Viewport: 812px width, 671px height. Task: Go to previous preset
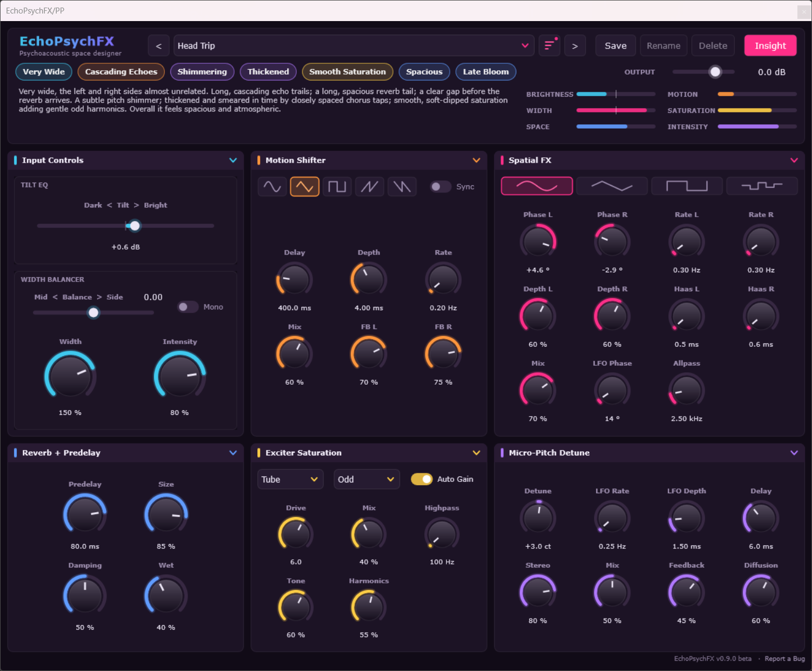point(158,46)
